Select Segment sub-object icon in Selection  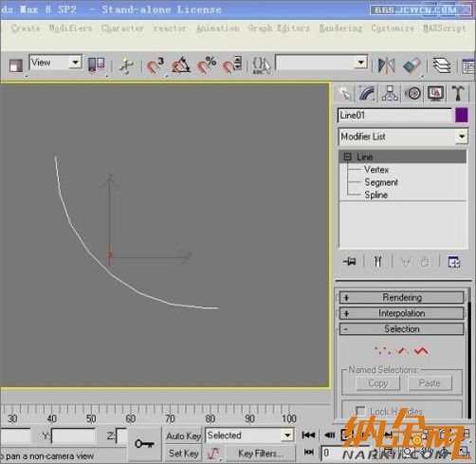[402, 350]
